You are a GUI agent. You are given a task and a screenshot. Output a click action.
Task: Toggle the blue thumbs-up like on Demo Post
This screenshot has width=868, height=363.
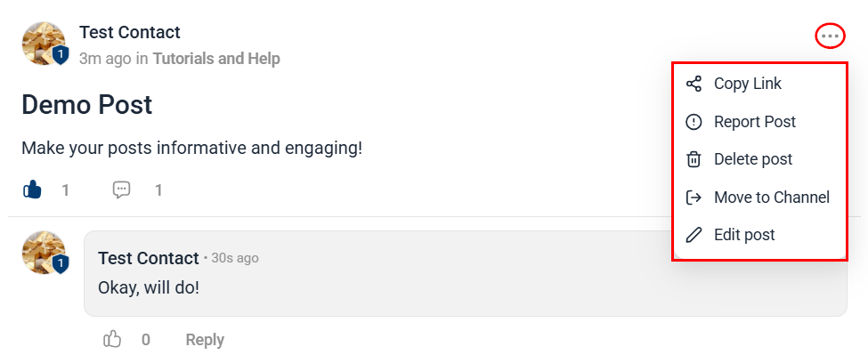pyautogui.click(x=32, y=190)
